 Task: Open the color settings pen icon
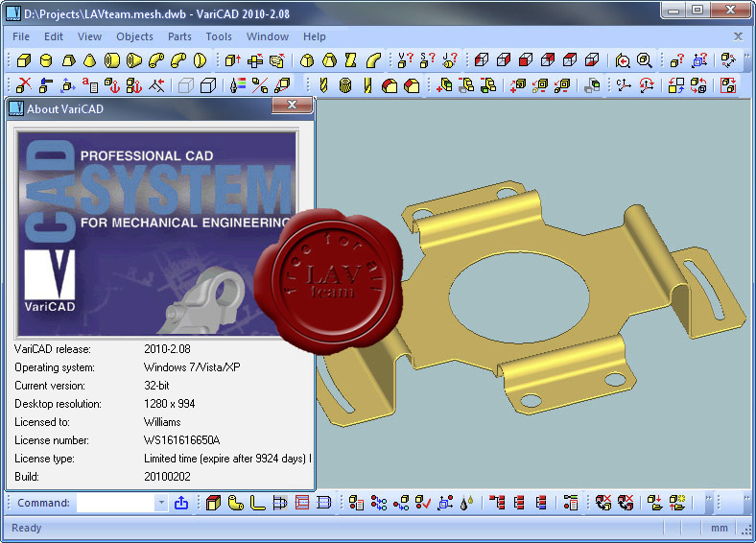[x=238, y=85]
